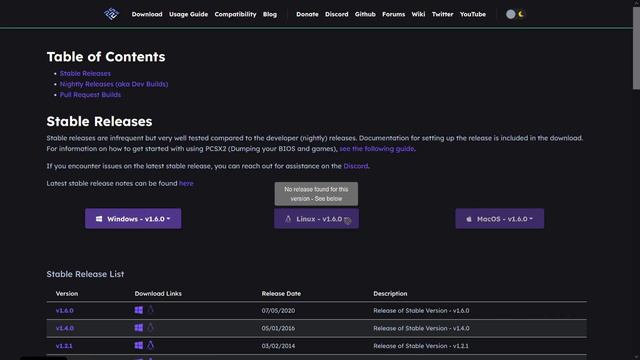The height and width of the screenshot is (360, 640).
Task: Open the Discord nav link
Action: pos(337,14)
